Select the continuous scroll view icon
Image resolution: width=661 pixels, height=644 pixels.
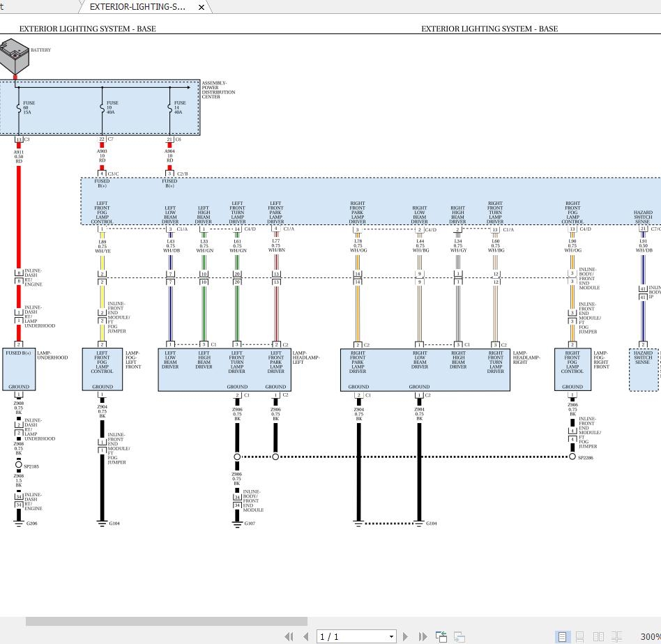[x=579, y=636]
